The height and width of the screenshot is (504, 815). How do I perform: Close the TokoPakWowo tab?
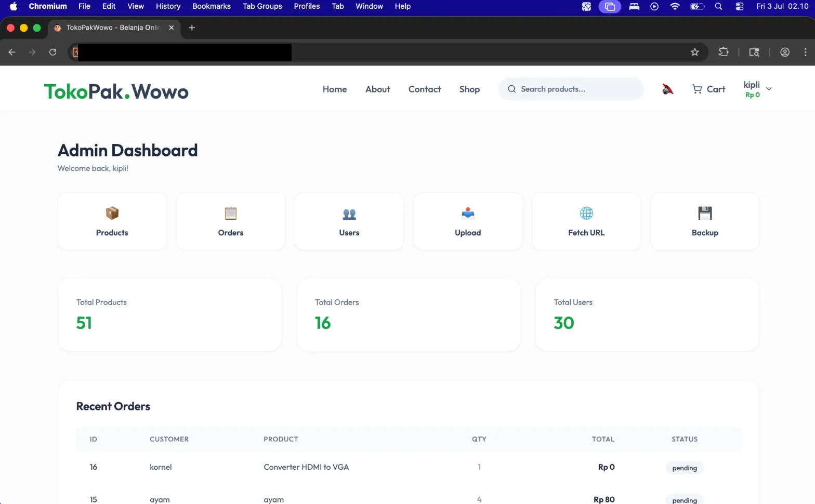[x=172, y=28]
